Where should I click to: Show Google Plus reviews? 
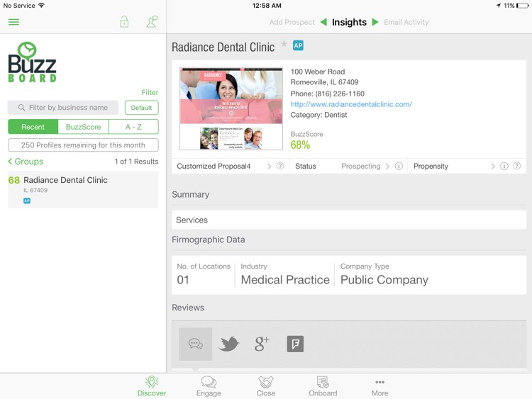[x=262, y=344]
